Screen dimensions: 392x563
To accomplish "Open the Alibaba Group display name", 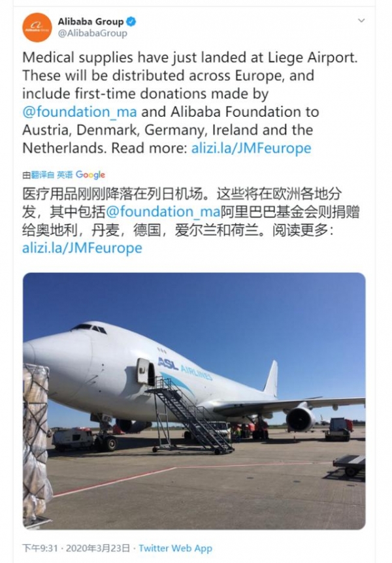I will point(91,22).
